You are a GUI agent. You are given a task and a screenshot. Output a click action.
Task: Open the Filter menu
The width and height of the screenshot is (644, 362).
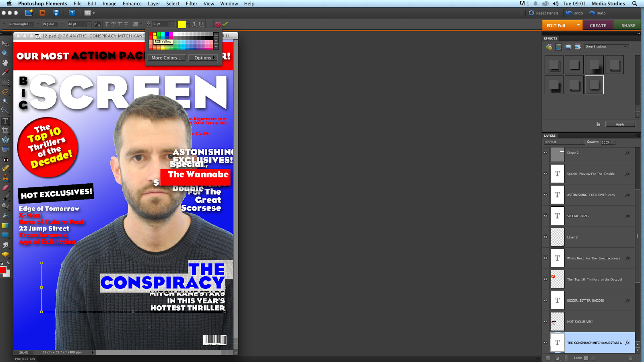pos(192,4)
